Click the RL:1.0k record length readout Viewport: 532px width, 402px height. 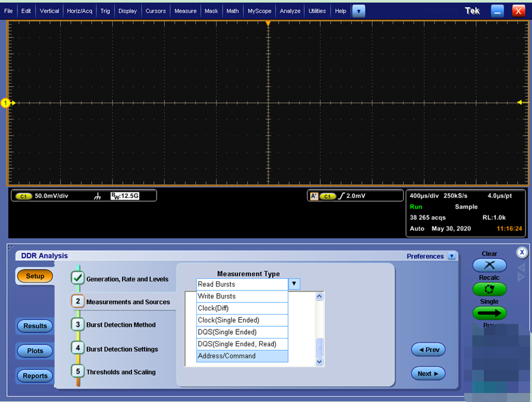point(494,217)
